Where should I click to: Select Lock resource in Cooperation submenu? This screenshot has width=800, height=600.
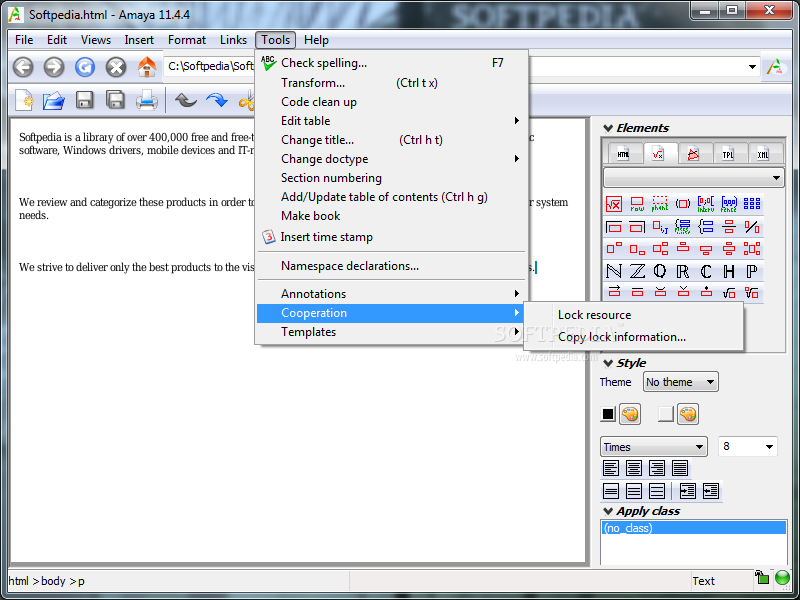pos(634,315)
